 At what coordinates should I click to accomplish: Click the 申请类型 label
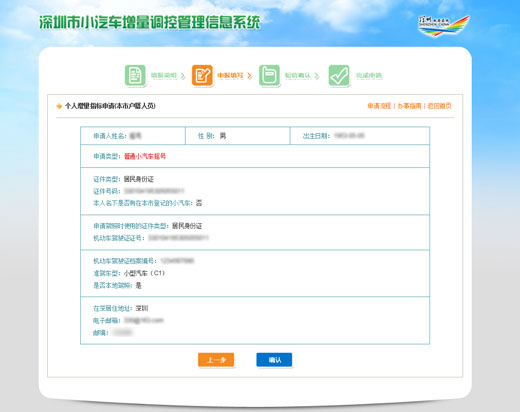(x=107, y=156)
